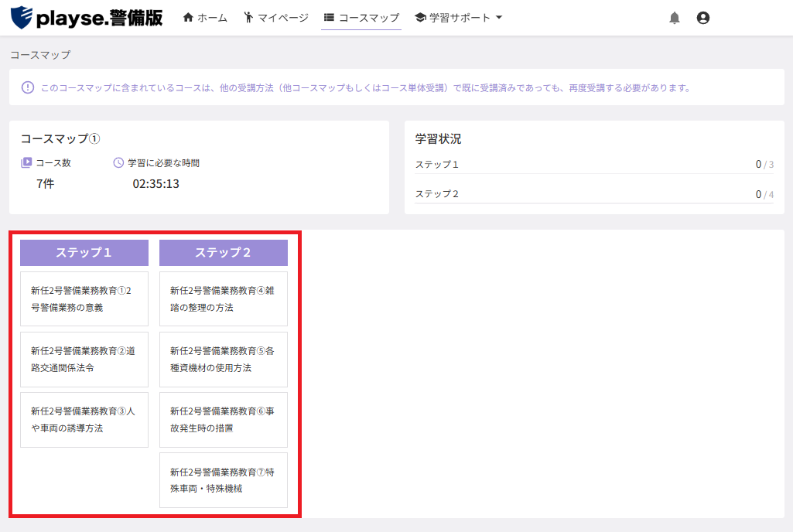
Task: Select the コースマップ nav tab
Action: 361,18
